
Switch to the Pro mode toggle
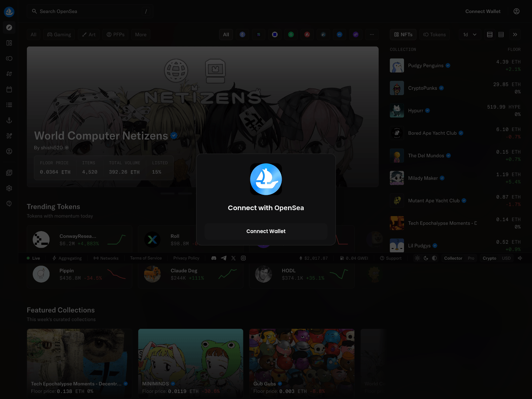pos(471,258)
